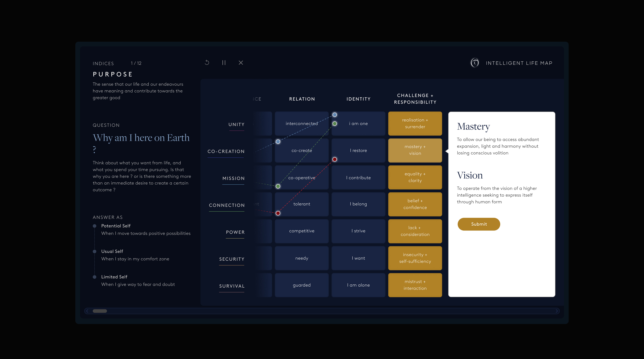Click the left scrollbar arrow
This screenshot has width=644, height=359.
coord(87,311)
